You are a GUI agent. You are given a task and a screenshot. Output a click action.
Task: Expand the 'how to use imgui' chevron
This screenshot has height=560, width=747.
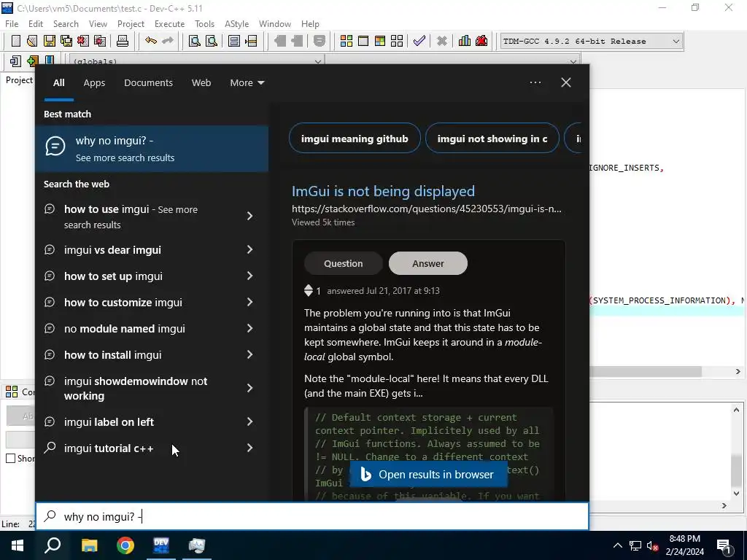(249, 216)
